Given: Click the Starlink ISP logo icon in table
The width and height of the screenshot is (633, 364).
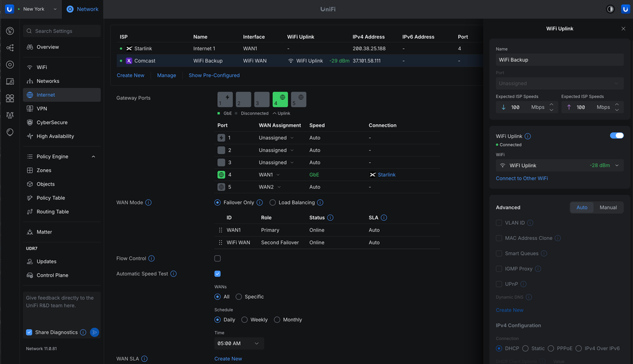Looking at the screenshot, I should (129, 48).
